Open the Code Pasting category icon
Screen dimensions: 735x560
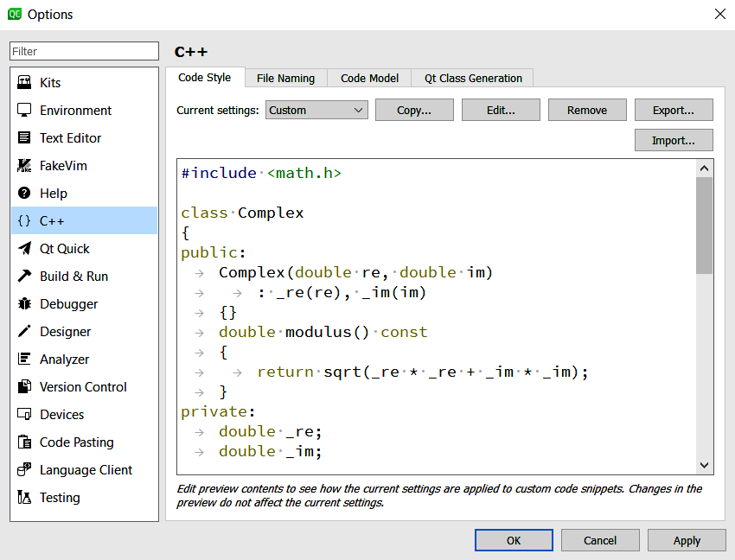coord(24,442)
